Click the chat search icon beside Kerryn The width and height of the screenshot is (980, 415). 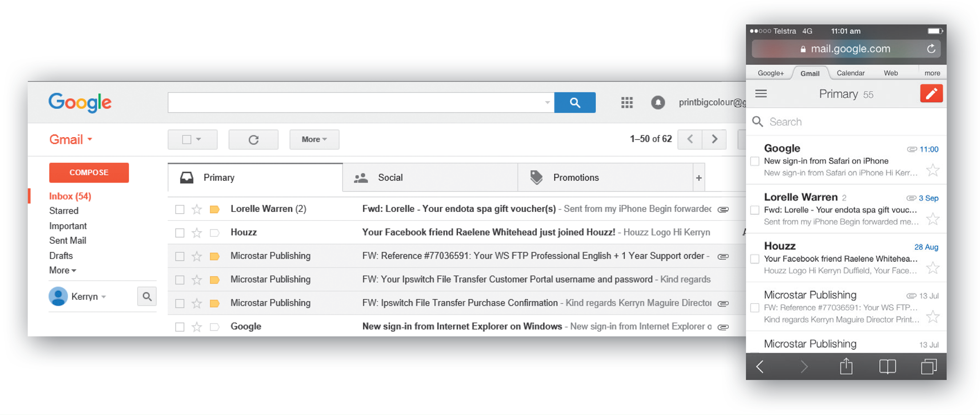[x=147, y=297]
